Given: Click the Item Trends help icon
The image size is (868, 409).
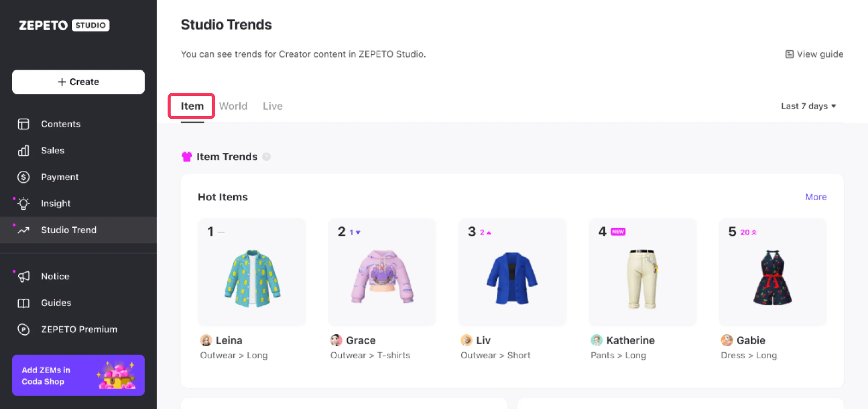Looking at the screenshot, I should [266, 157].
